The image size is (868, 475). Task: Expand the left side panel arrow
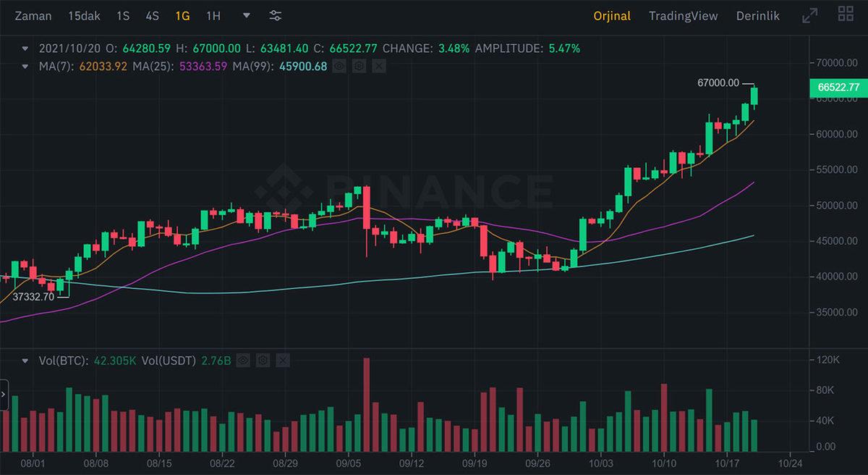point(4,395)
